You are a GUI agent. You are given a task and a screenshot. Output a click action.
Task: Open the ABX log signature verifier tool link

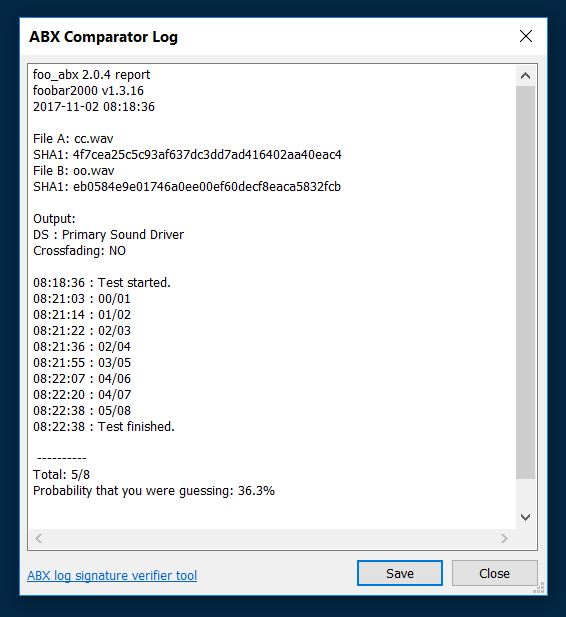coord(112,575)
